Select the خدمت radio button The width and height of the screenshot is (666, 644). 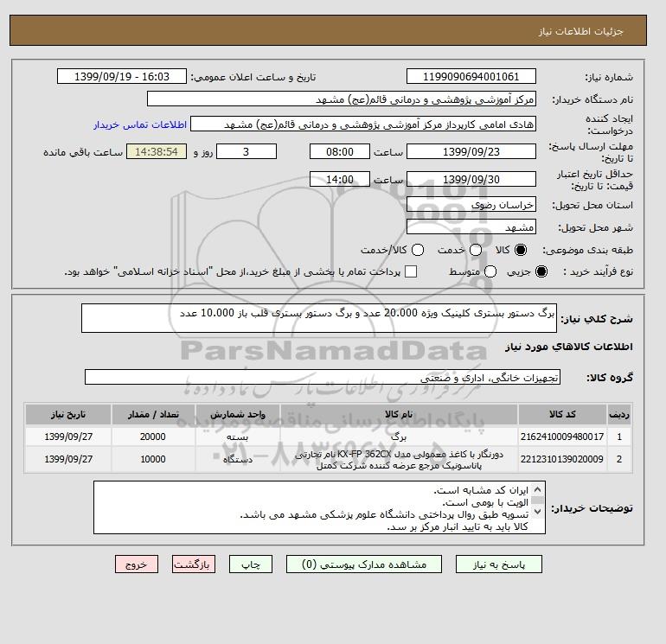click(x=476, y=250)
